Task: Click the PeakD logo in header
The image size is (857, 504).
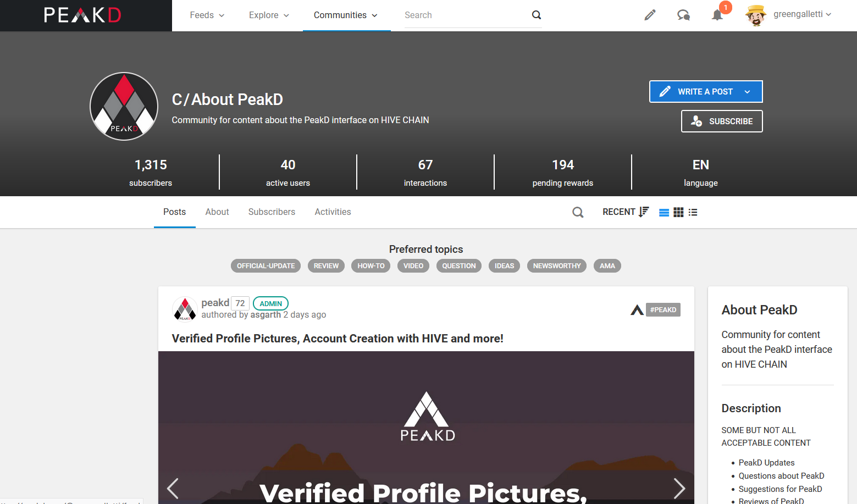Action: pyautogui.click(x=82, y=15)
